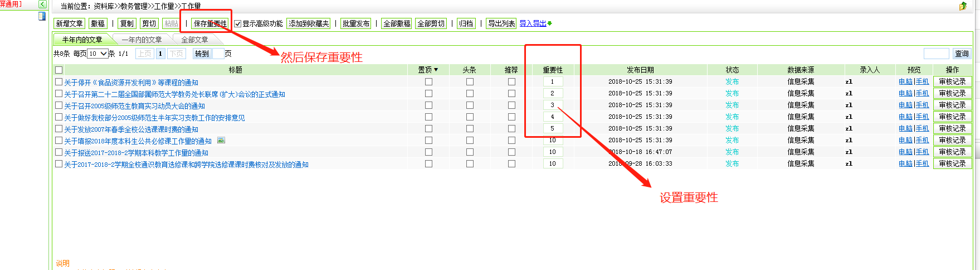This screenshot has height=270, width=980.
Task: Open the 导入导出 link
Action: 533,23
